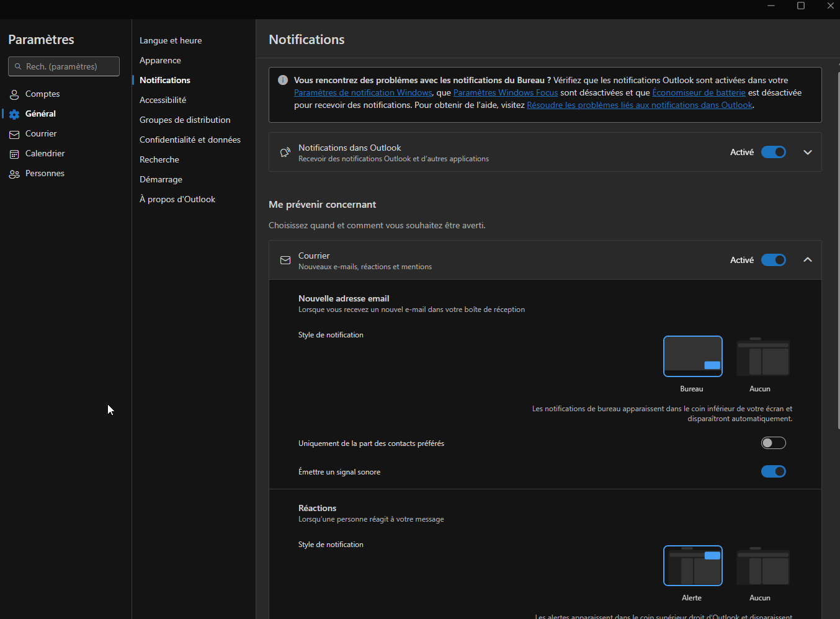Open Apparence settings
The height and width of the screenshot is (619, 840).
[x=160, y=60]
